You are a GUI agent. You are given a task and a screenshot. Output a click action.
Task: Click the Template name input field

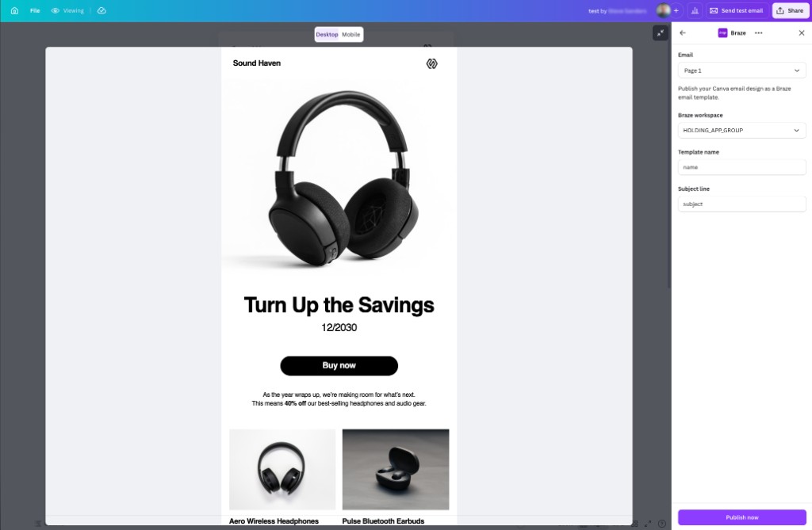(x=741, y=166)
